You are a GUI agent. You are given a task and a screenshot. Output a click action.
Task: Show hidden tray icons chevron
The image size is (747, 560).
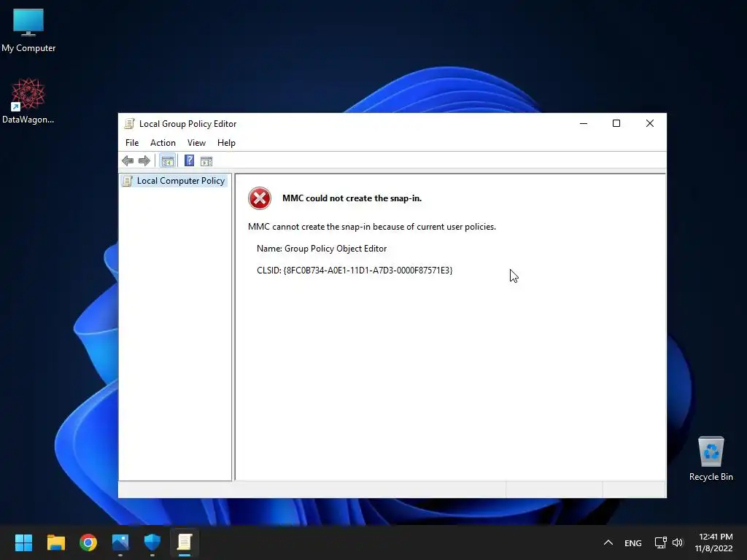pos(608,542)
